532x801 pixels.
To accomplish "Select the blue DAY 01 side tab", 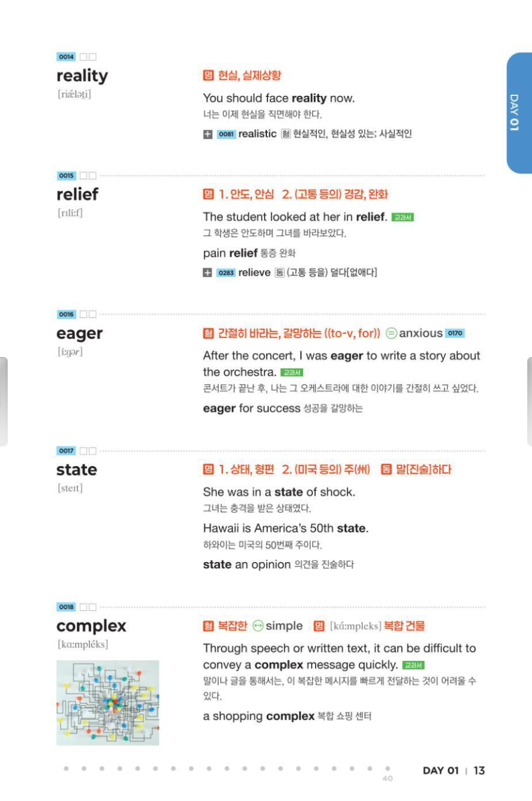I will [x=518, y=113].
